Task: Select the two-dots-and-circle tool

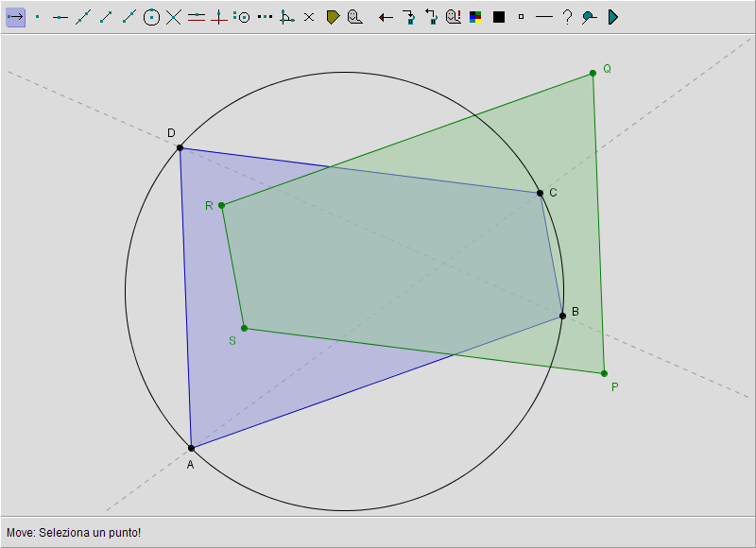Action: (242, 17)
